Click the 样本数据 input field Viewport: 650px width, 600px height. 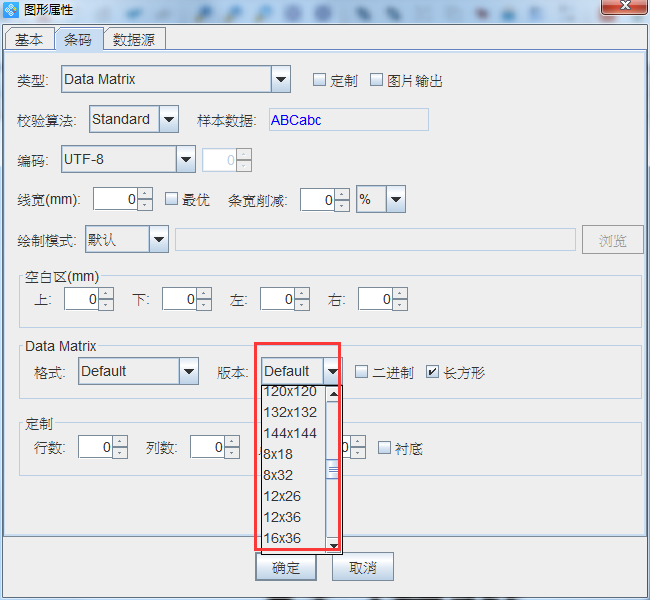tap(348, 120)
